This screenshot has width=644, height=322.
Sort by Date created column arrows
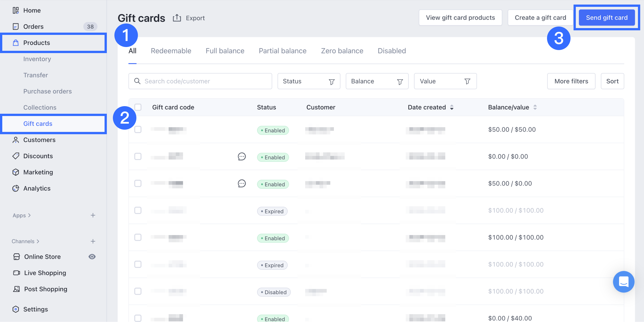(452, 107)
